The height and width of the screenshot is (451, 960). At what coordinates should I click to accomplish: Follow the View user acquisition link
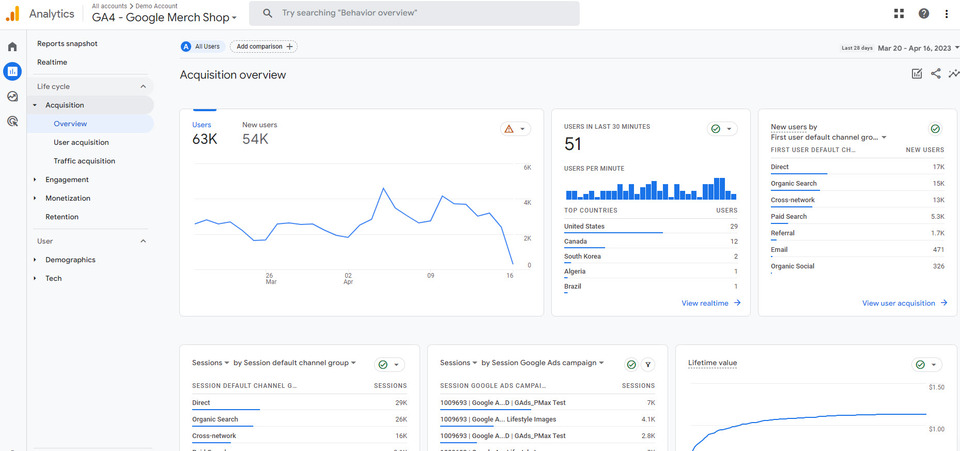(904, 303)
